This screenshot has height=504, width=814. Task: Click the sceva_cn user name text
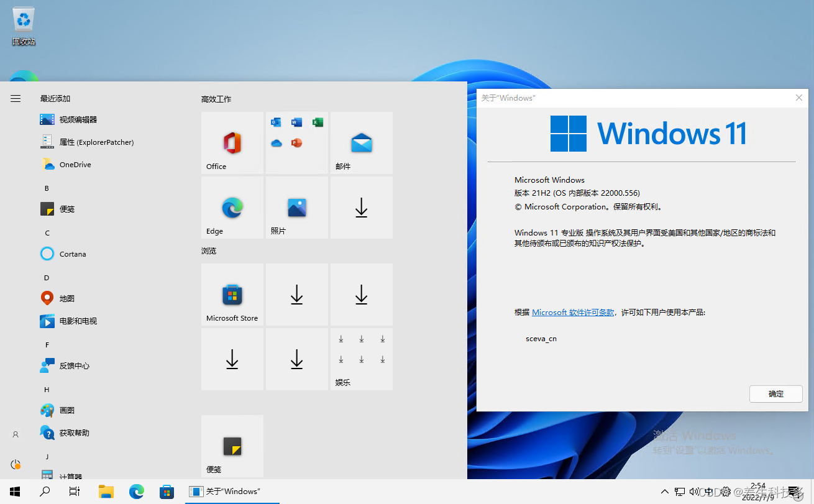[541, 339]
